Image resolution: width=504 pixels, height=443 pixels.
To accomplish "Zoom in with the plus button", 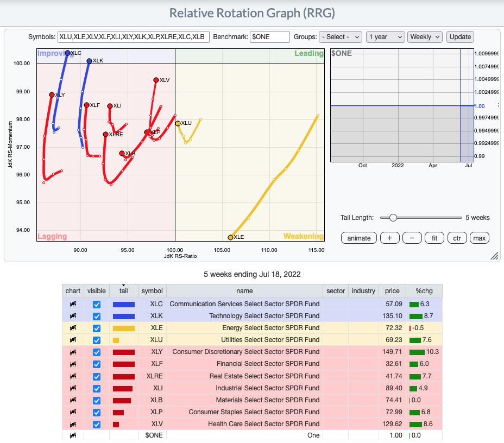I will coord(389,238).
